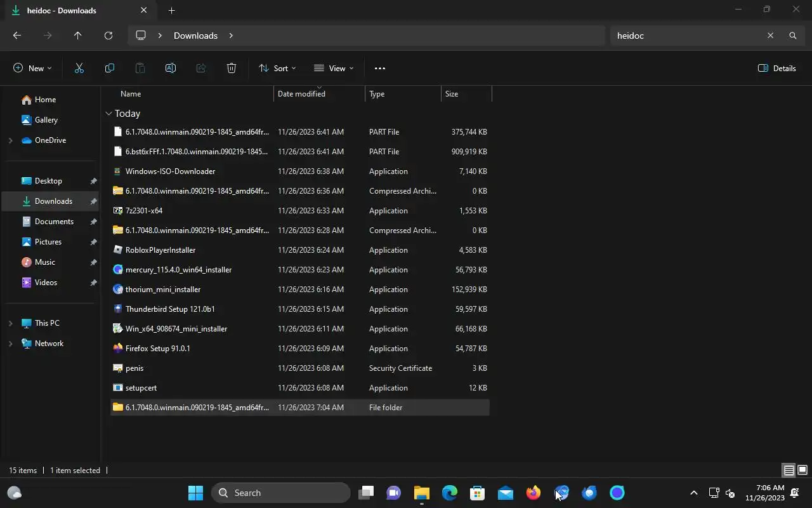Click Downloads in the address bar
Image resolution: width=812 pixels, height=508 pixels.
click(195, 36)
